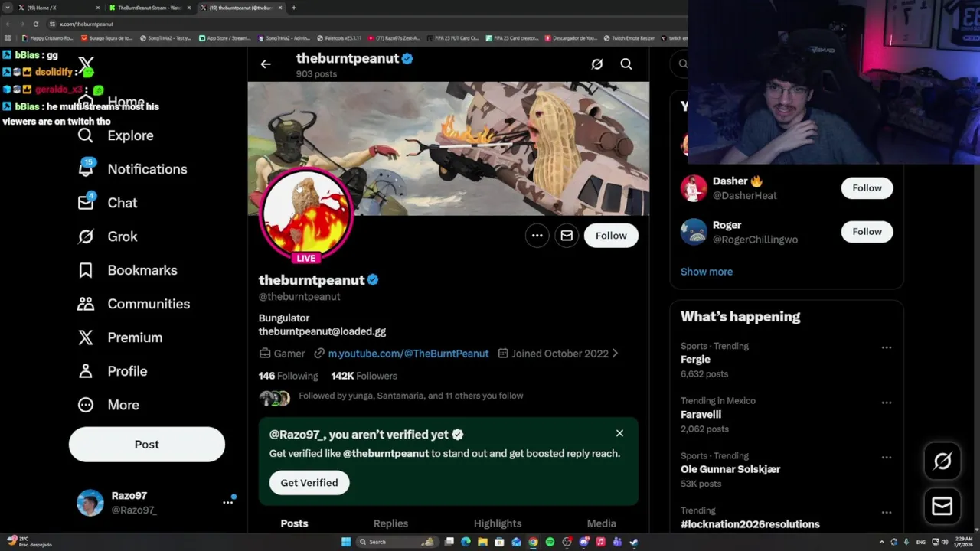Click the browser address bar

pyautogui.click(x=367, y=24)
